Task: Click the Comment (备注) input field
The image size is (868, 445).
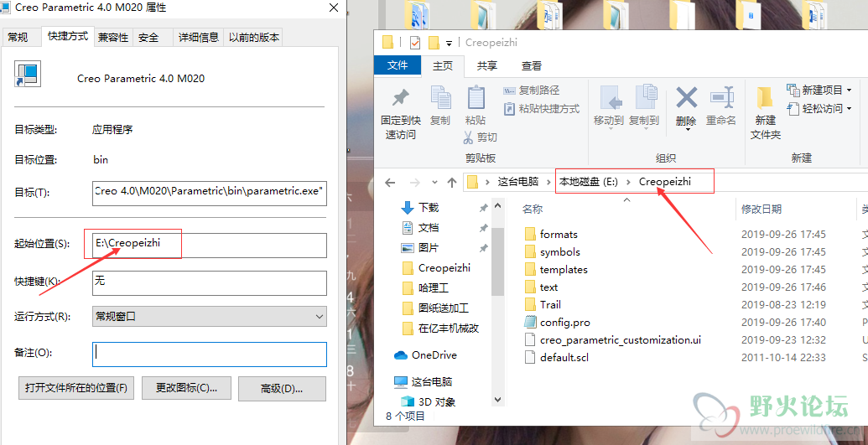Action: [210, 354]
